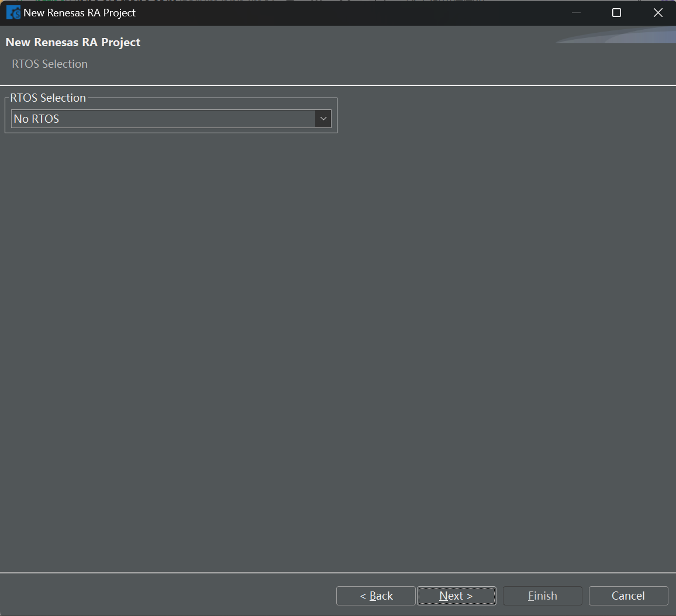Click the 'RTOS Selection' group label
The width and height of the screenshot is (676, 616).
(x=48, y=98)
